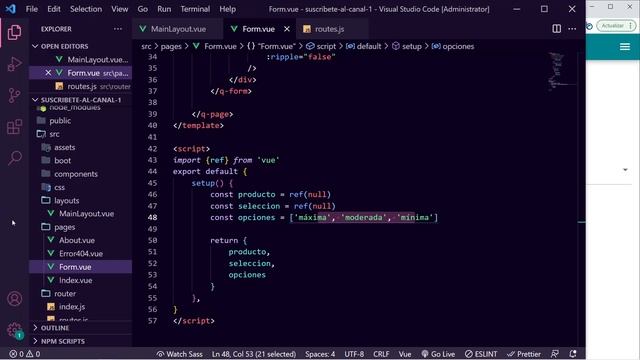This screenshot has height=360, width=640.
Task: Open the Extensions view
Action: coord(14,127)
